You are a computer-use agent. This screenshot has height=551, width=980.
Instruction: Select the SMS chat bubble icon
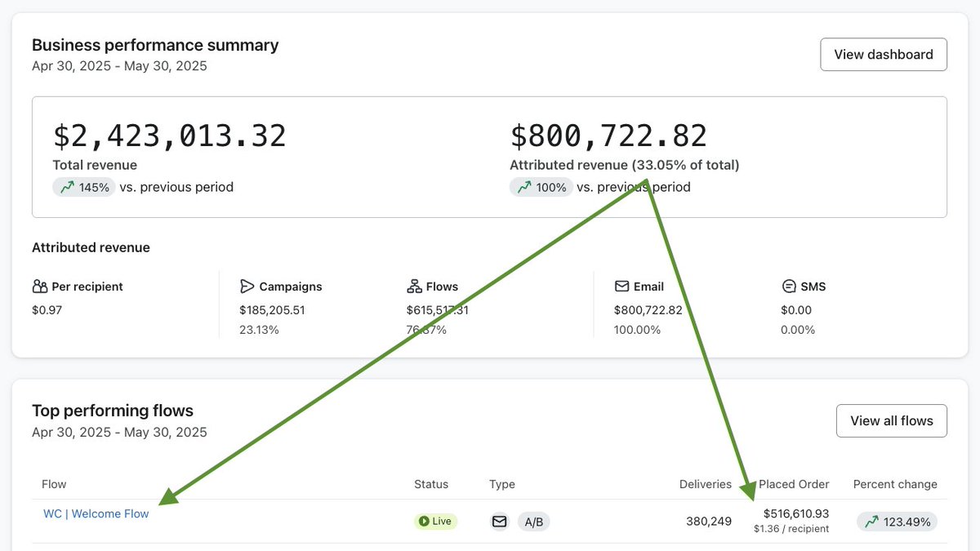tap(788, 286)
